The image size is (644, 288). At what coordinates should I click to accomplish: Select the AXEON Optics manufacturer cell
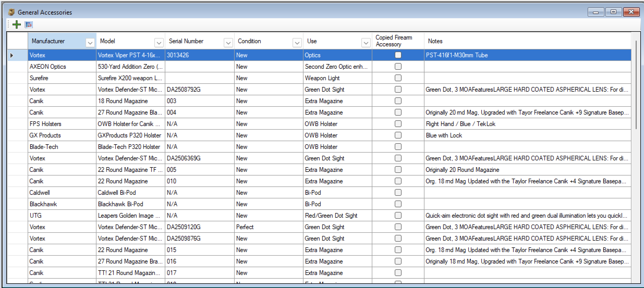(x=62, y=66)
